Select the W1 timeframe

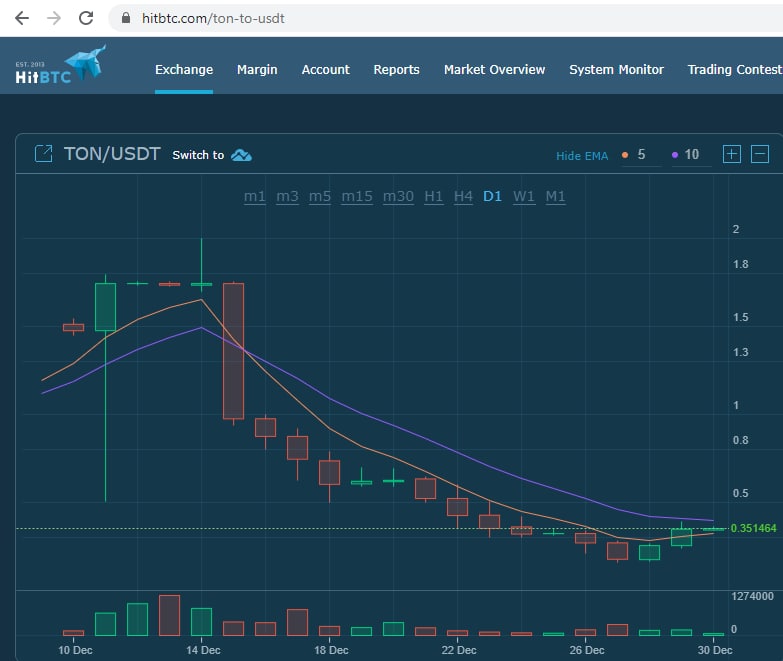524,196
